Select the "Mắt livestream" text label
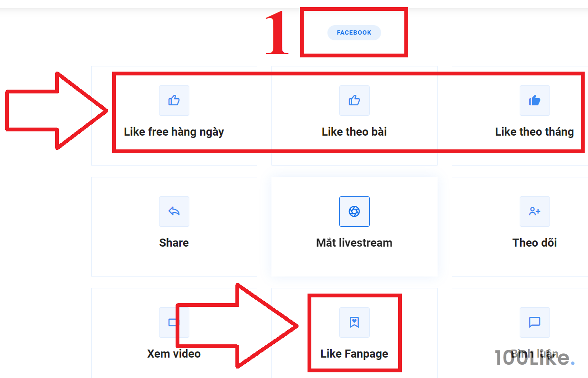The width and height of the screenshot is (588, 378). (354, 243)
